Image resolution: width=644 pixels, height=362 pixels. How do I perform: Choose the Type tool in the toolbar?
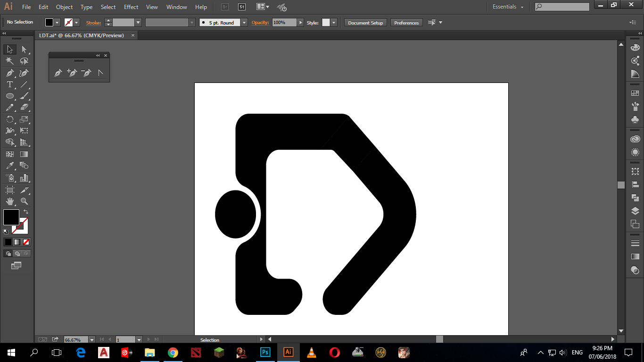(10, 85)
